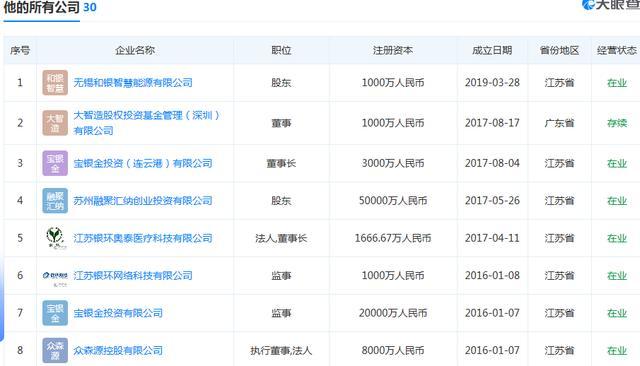The height and width of the screenshot is (366, 640).
Task: Click the date 2016-01-08
Action: [x=492, y=276]
